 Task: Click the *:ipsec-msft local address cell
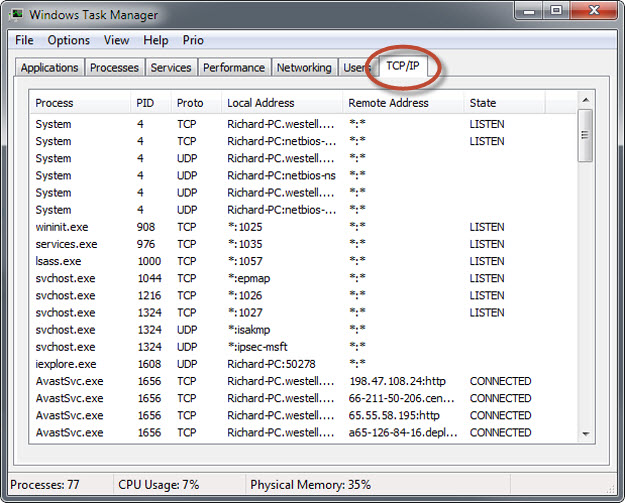pos(257,347)
